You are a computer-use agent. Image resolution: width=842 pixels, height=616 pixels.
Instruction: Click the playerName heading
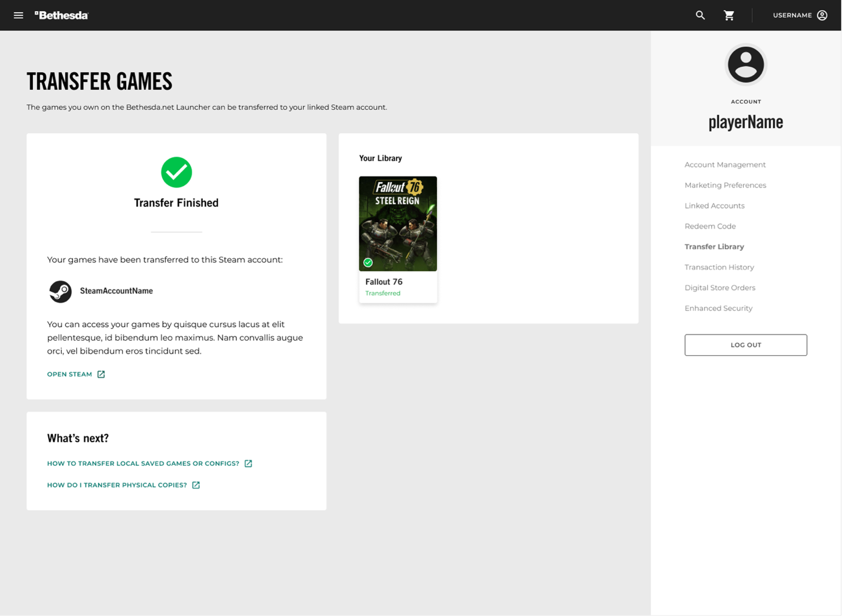[746, 122]
